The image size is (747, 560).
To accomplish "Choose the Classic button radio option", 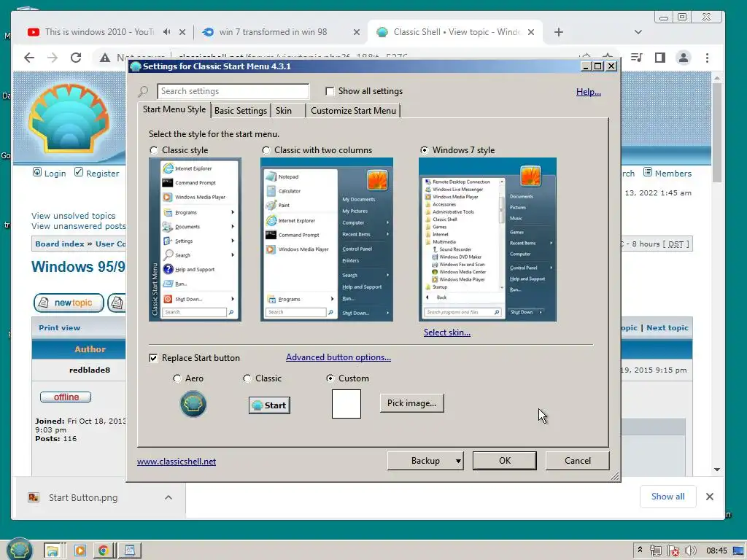I will coord(247,378).
